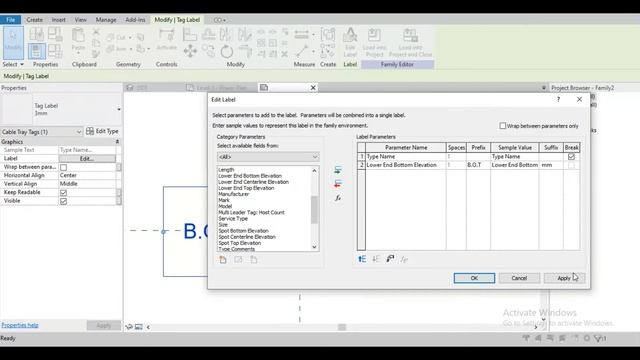This screenshot has width=640, height=360.
Task: Toggle Visible checkbox in Properties
Action: click(x=63, y=201)
